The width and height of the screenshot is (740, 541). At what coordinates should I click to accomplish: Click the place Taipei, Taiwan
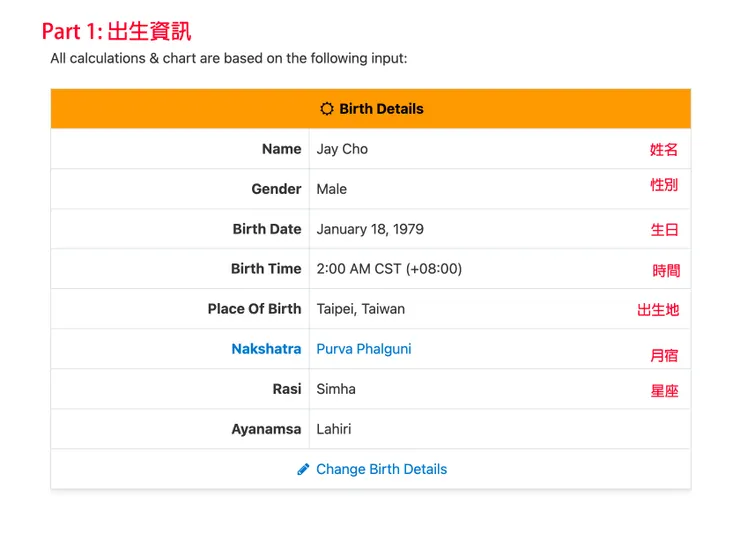tap(361, 309)
